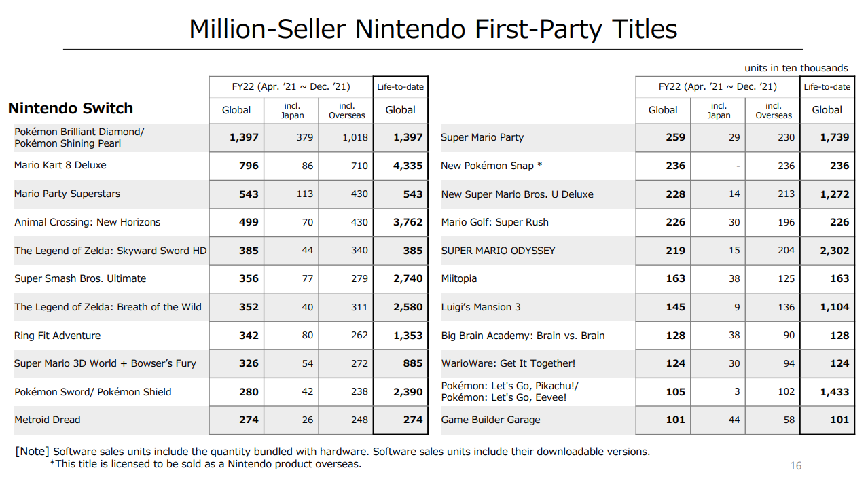Click the 'units in ten thousands' label
This screenshot has height=487, width=868.
pyautogui.click(x=796, y=68)
